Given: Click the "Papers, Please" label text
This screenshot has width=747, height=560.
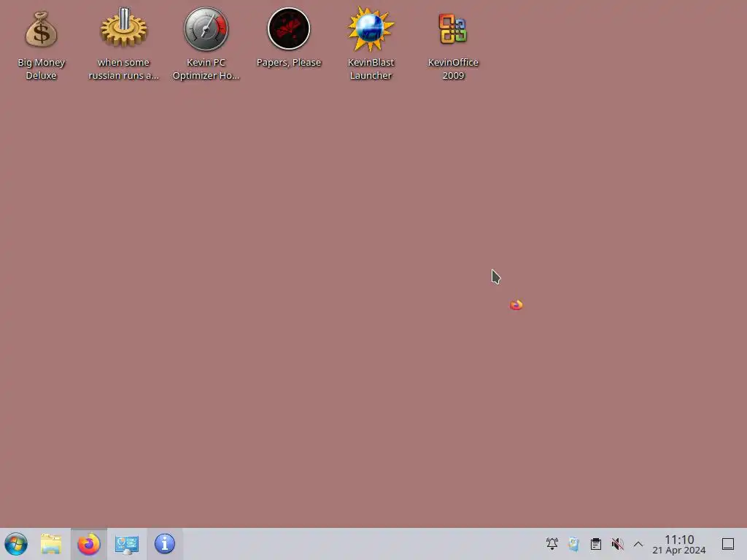Looking at the screenshot, I should (x=289, y=63).
